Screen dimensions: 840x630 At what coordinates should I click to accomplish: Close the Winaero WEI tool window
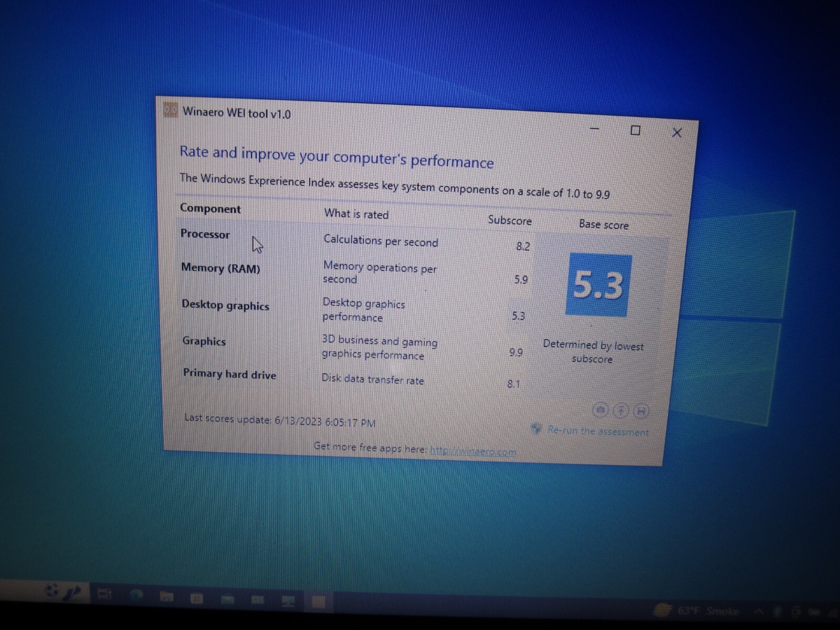[677, 132]
